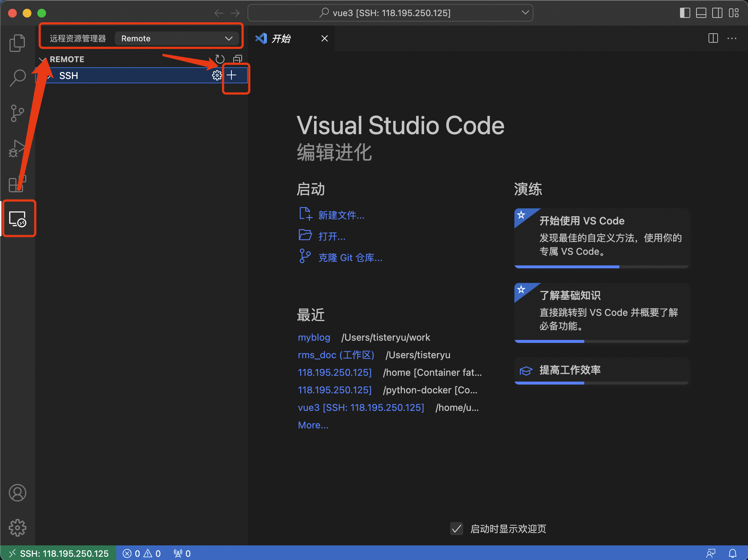
Task: Toggle primary side bar layout icon
Action: (x=685, y=13)
